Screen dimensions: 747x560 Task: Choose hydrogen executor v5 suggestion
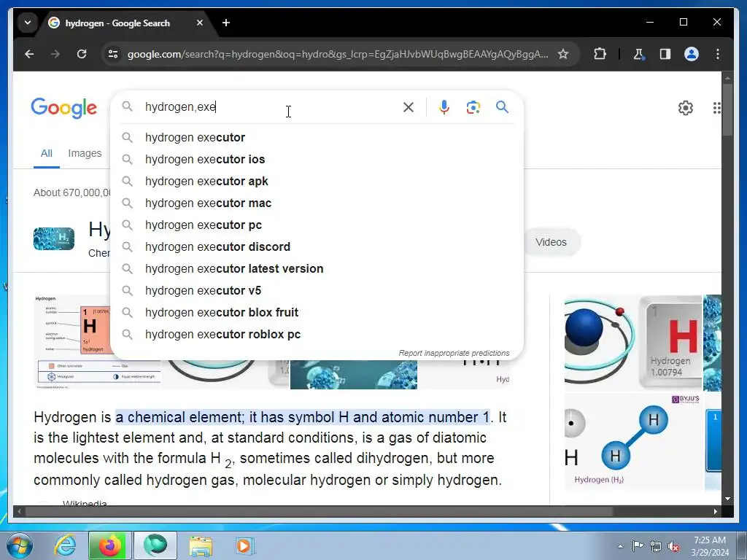coord(317,291)
